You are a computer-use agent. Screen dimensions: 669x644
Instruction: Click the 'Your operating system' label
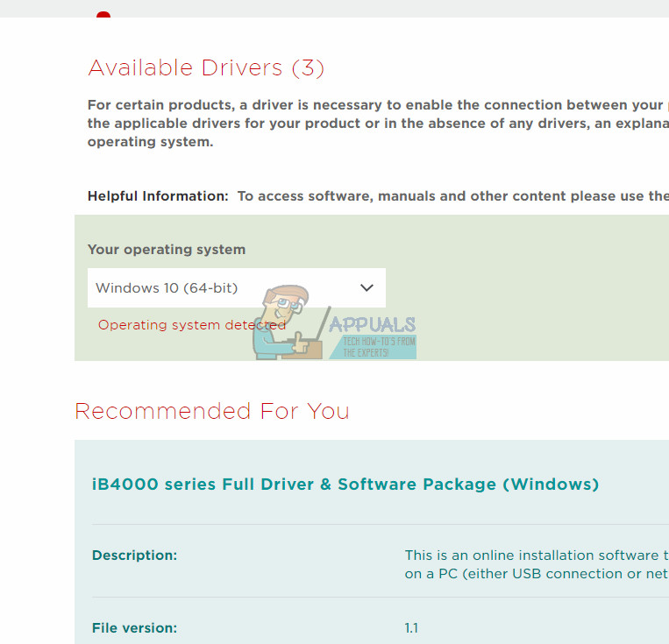tap(167, 250)
